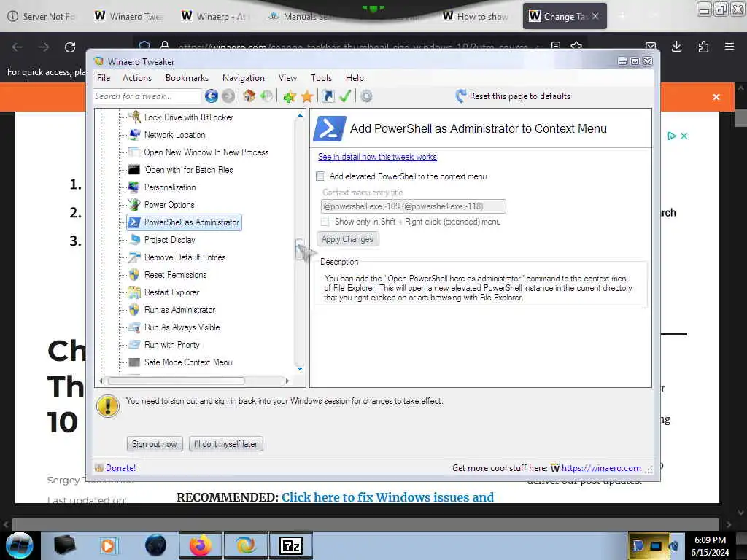
Task: Click the tree horizontal scrollbar thumb
Action: (177, 381)
